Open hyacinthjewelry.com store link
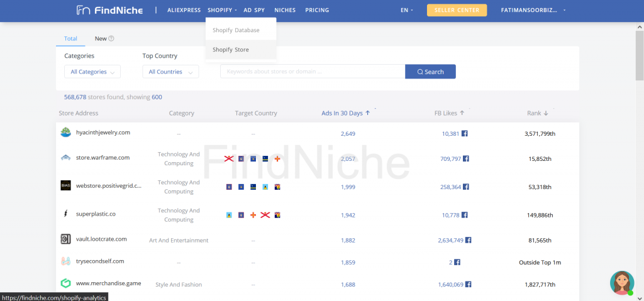This screenshot has height=301, width=644. (103, 133)
